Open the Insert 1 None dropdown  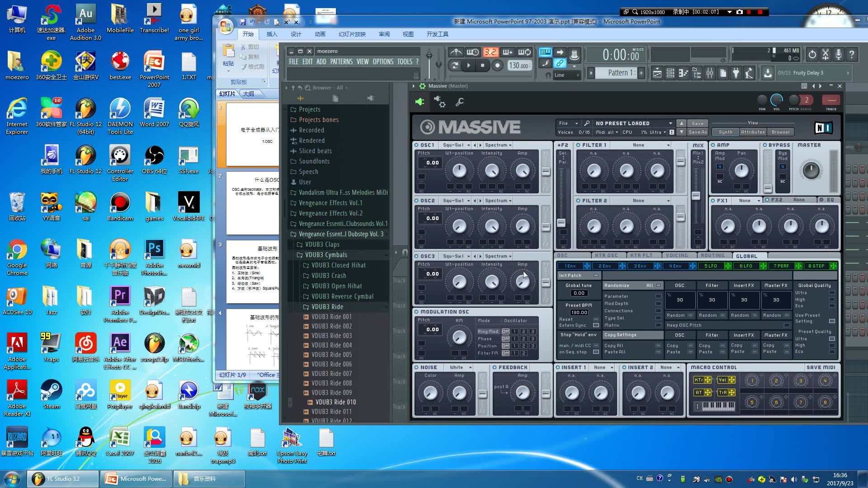tap(603, 367)
